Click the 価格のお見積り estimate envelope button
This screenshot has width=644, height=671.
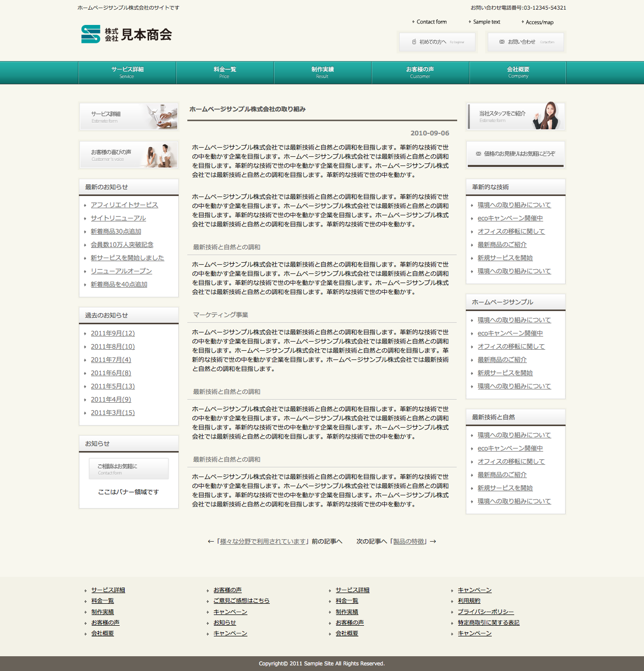tap(515, 154)
